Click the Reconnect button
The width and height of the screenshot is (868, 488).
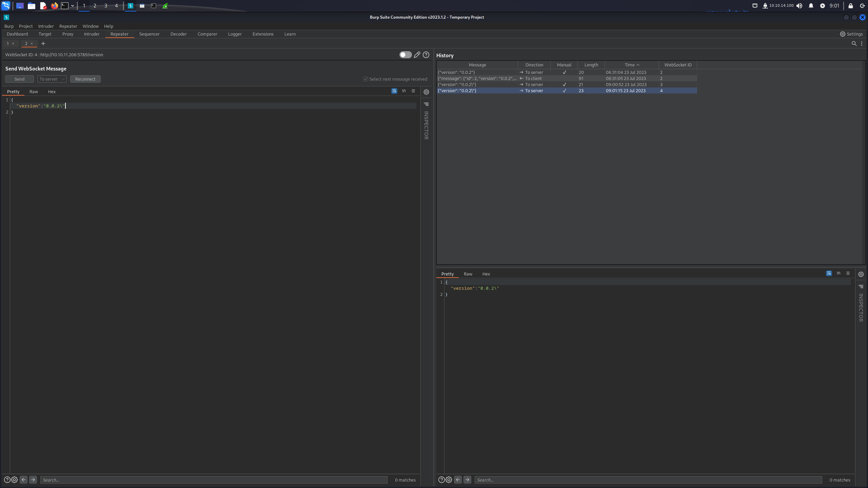[85, 79]
